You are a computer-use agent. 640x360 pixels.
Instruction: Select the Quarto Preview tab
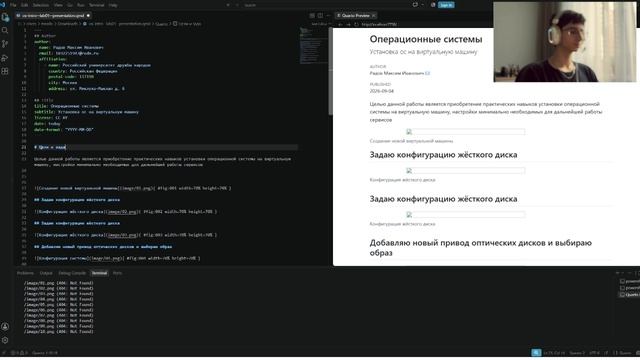click(x=356, y=16)
